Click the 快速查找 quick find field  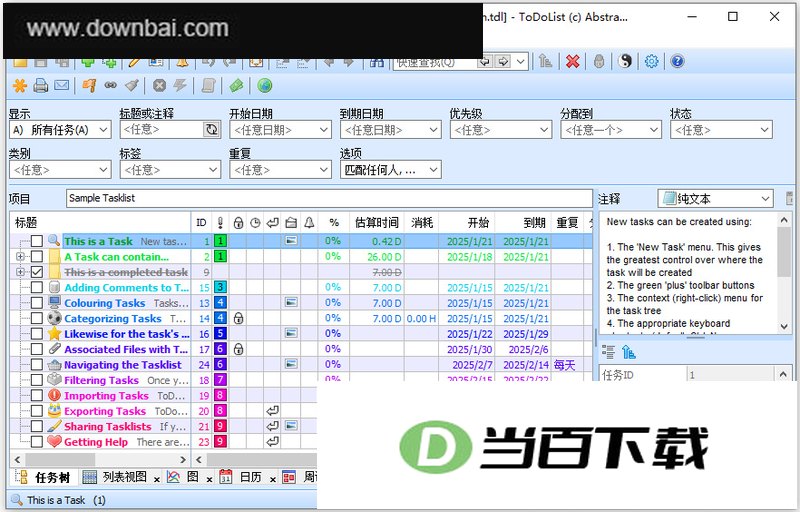click(x=435, y=62)
